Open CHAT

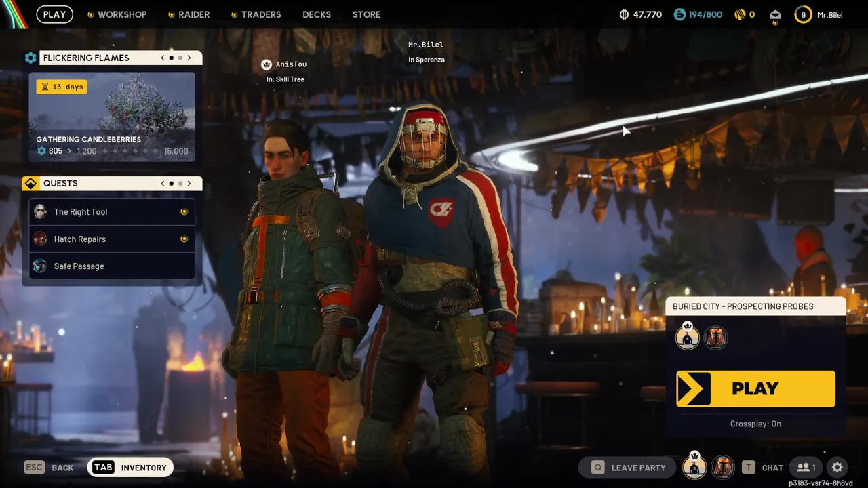(x=772, y=468)
